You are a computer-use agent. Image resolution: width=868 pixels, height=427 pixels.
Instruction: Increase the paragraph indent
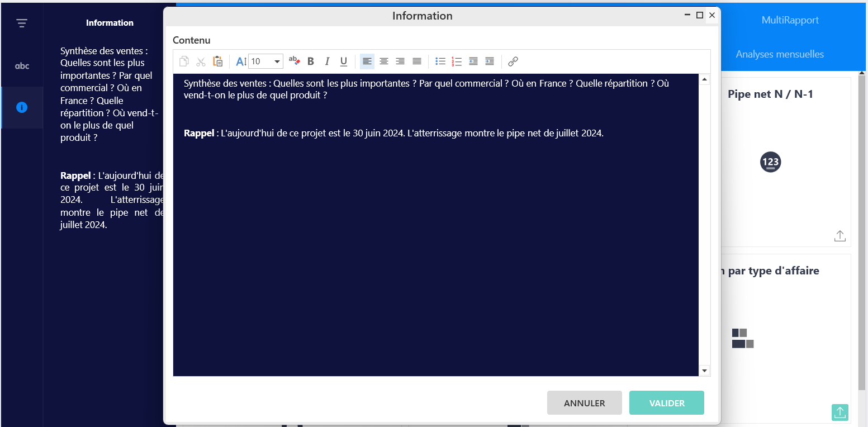490,61
